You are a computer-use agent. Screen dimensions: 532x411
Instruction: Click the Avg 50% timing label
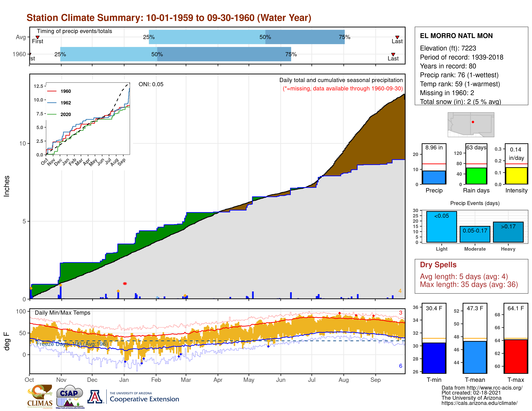pyautogui.click(x=265, y=37)
